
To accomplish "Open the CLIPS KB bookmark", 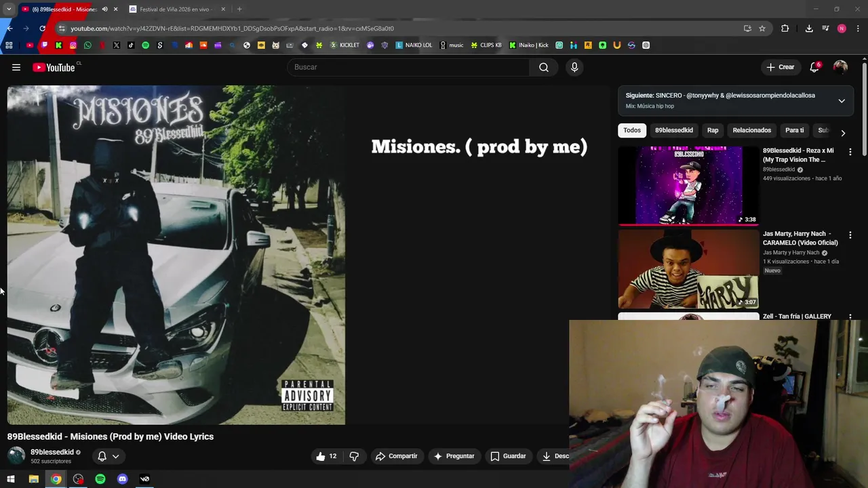I will [x=486, y=45].
